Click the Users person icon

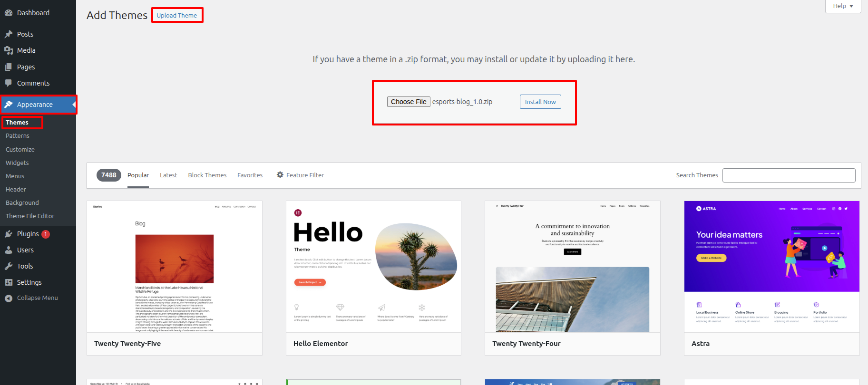pyautogui.click(x=9, y=250)
